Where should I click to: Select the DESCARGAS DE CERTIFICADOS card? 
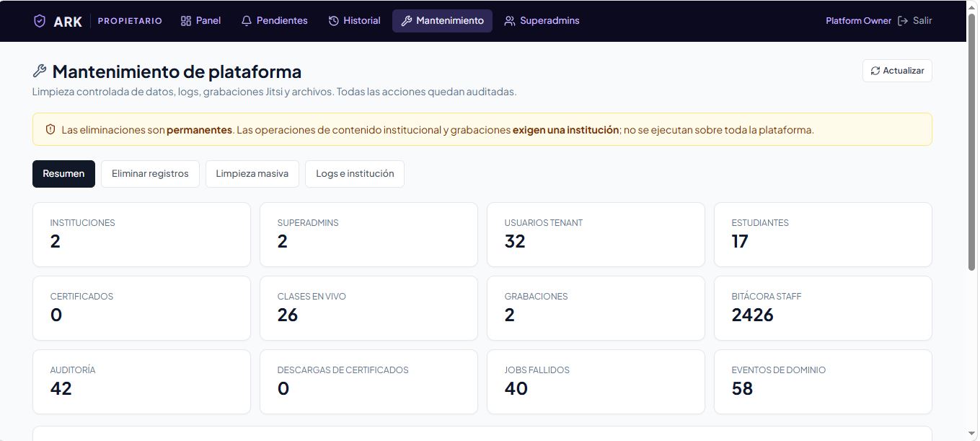click(368, 382)
